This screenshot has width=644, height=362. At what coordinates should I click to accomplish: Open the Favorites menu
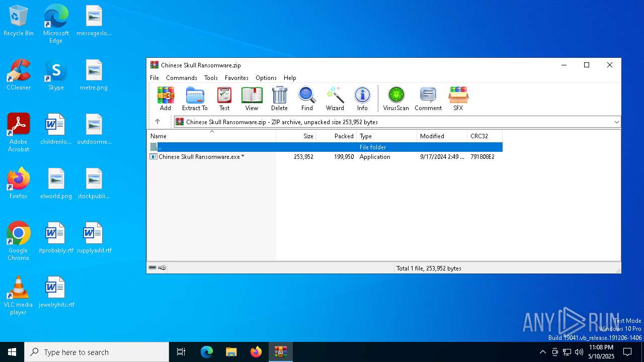point(236,78)
